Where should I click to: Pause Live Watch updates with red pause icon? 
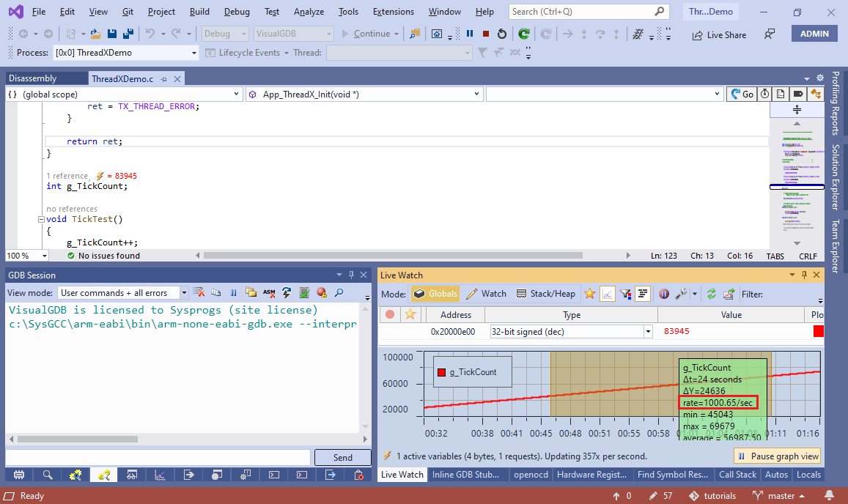pyautogui.click(x=664, y=294)
